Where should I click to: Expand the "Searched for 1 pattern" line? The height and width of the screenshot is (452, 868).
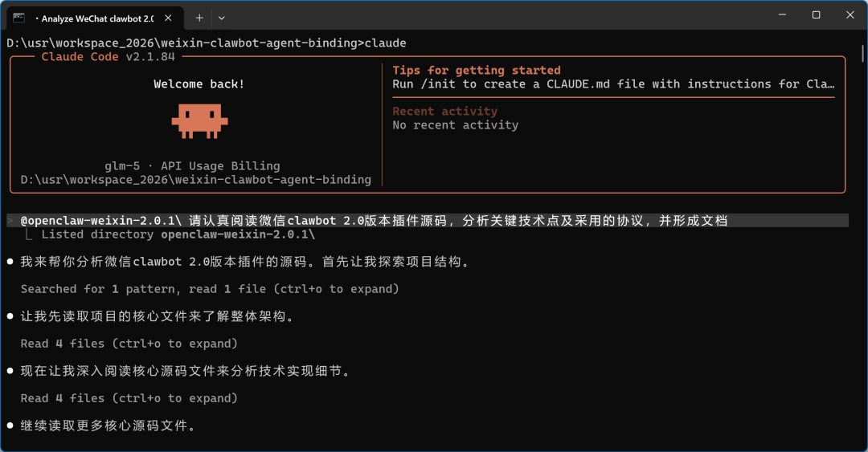tap(210, 289)
